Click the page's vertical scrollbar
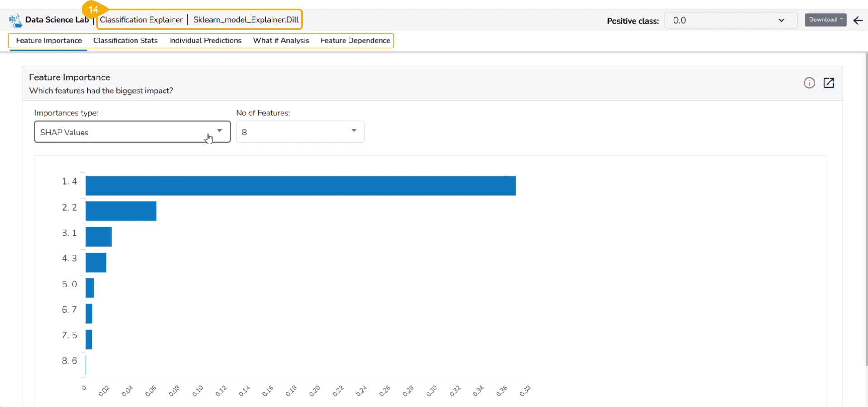The height and width of the screenshot is (407, 868). click(866, 208)
